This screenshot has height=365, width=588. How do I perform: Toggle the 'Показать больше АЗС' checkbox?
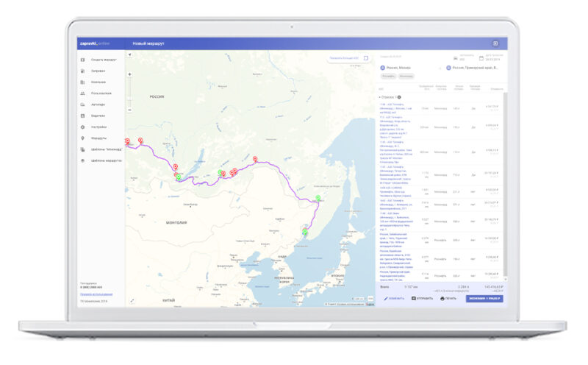coord(366,57)
